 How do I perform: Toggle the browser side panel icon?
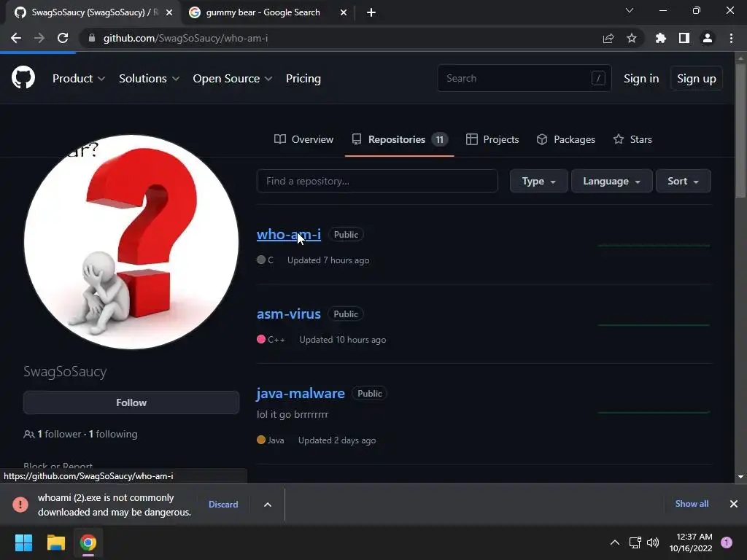point(684,38)
